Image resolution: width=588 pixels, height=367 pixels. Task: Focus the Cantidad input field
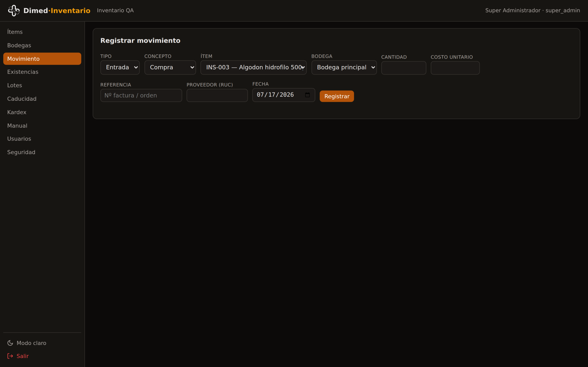tap(404, 68)
